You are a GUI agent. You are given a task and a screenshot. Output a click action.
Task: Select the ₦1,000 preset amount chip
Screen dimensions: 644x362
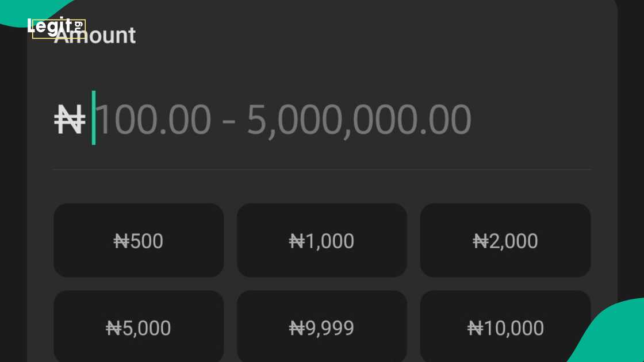(x=321, y=240)
